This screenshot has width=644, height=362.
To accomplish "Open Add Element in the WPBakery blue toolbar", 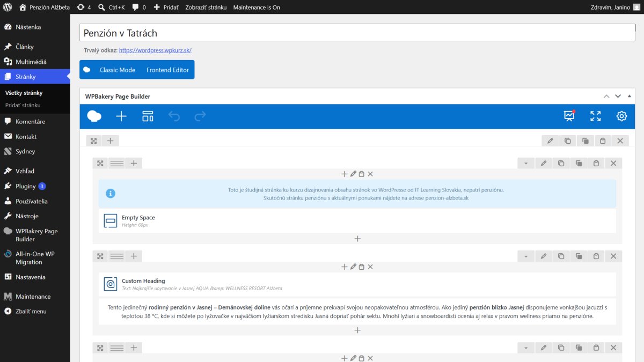I will pyautogui.click(x=121, y=116).
